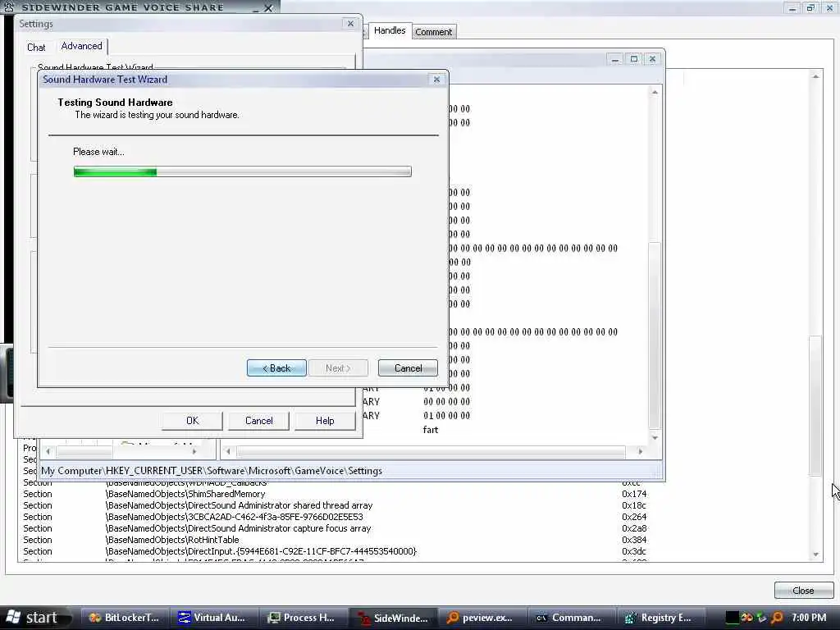Go Back in the sound test wizard
The width and height of the screenshot is (840, 630).
(276, 368)
